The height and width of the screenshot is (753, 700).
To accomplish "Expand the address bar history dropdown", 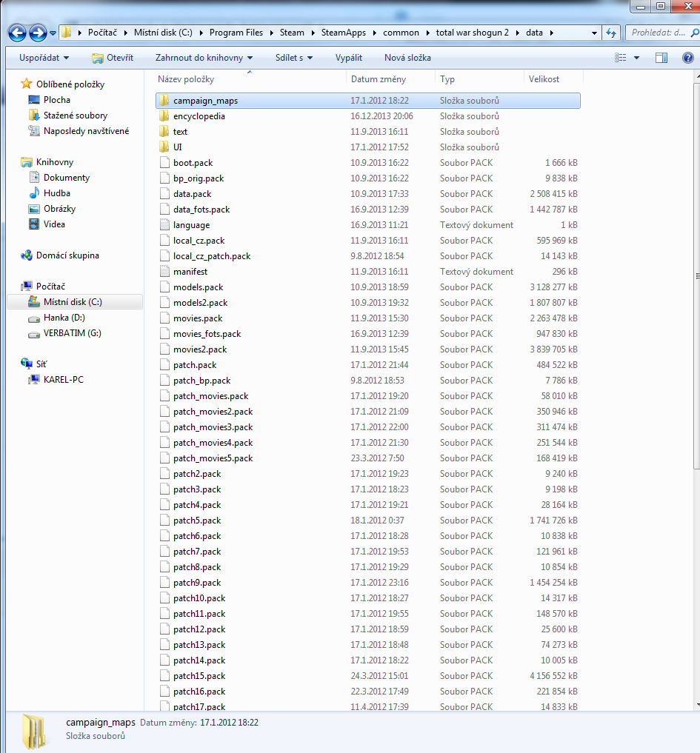I will tap(594, 33).
